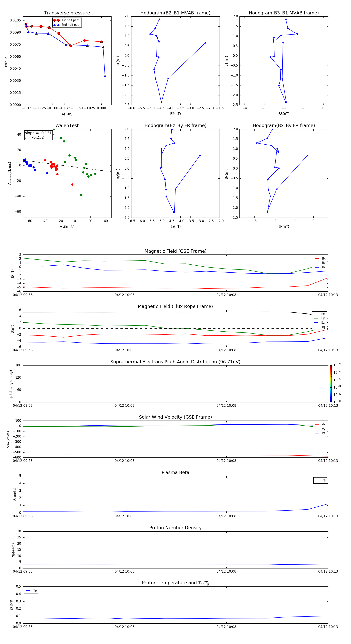Click the lowest green dot in WalenTest plot
The width and height of the screenshot is (351, 644).
(81, 195)
